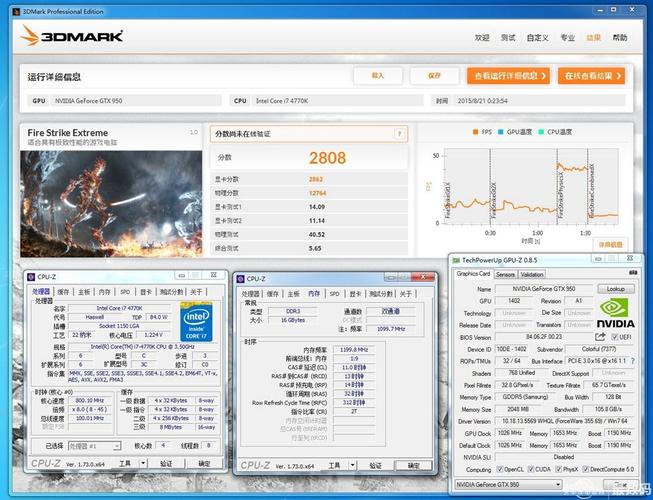The height and width of the screenshot is (500, 653).
Task: Switch to 关于 tab in CPU-Z memory window
Action: [x=406, y=294]
